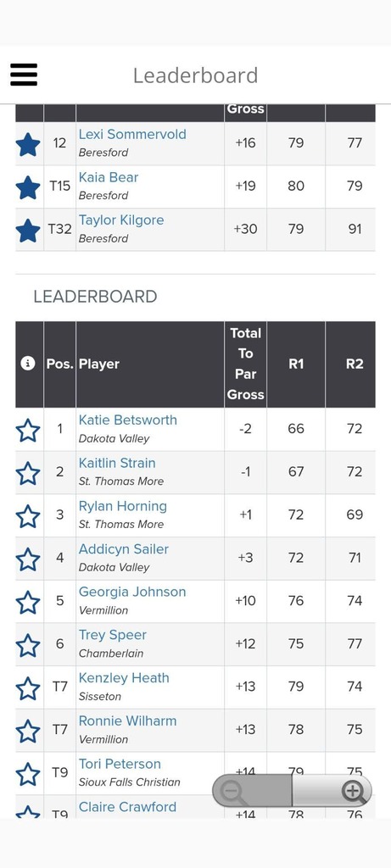391x868 pixels.
Task: Select Ronnie Wilharm's name link
Action: pos(127,721)
